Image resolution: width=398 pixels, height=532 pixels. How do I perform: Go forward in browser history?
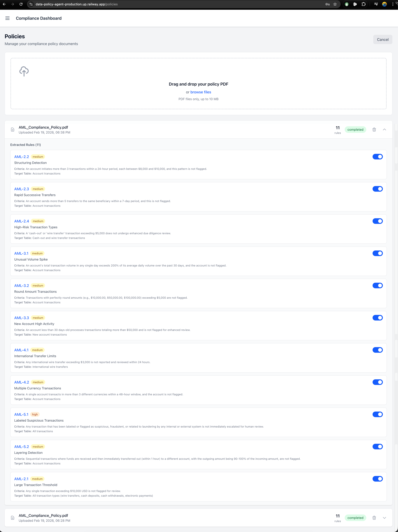click(12, 4)
